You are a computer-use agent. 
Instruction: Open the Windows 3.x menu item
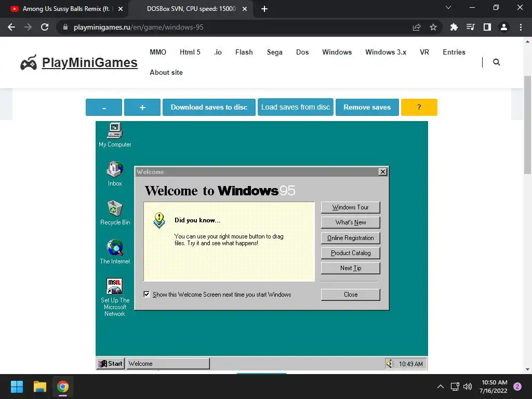(386, 52)
